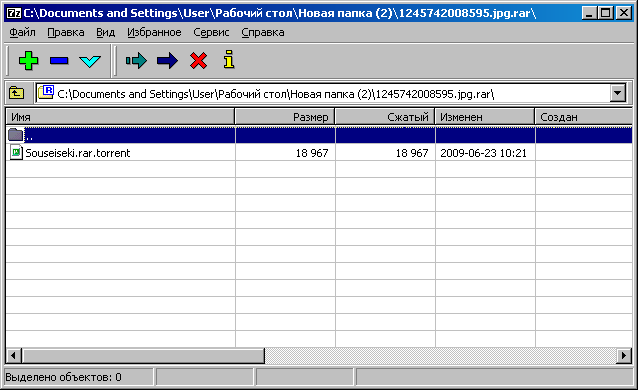
Task: Click the teal Copy arrow icon
Action: pyautogui.click(x=136, y=61)
